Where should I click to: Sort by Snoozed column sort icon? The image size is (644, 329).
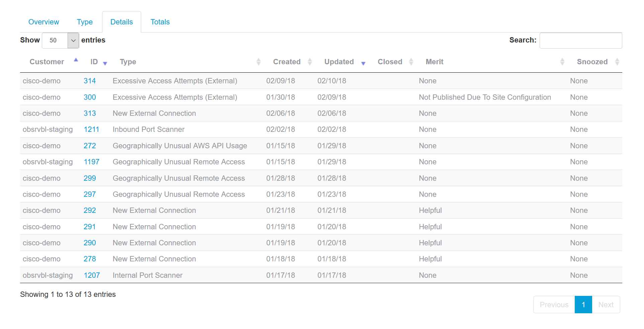tap(617, 62)
